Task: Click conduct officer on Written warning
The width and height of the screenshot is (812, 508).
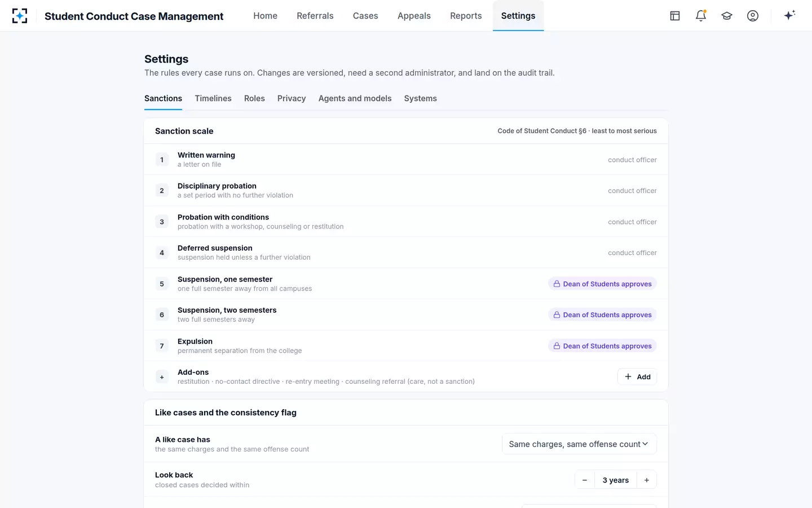Action: pos(632,160)
